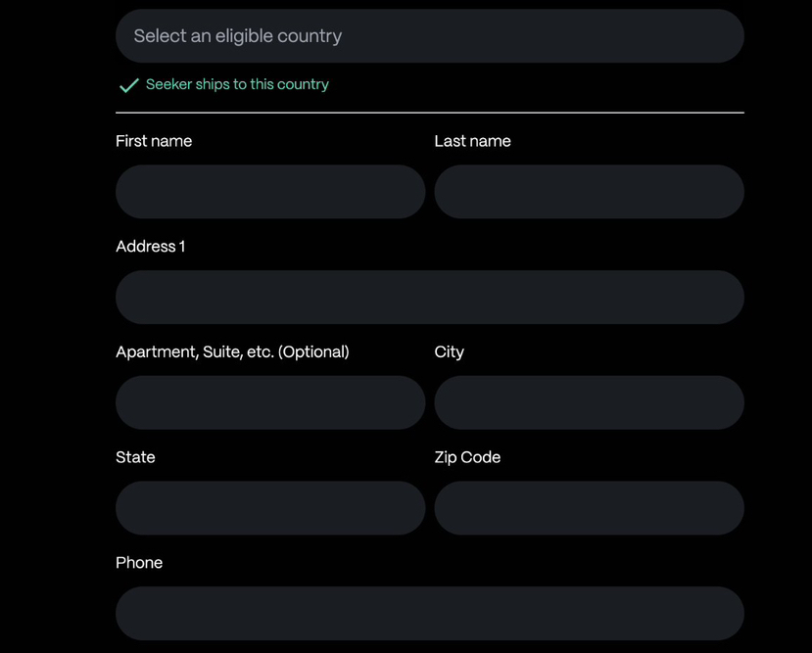Click the State label text

[x=135, y=457]
